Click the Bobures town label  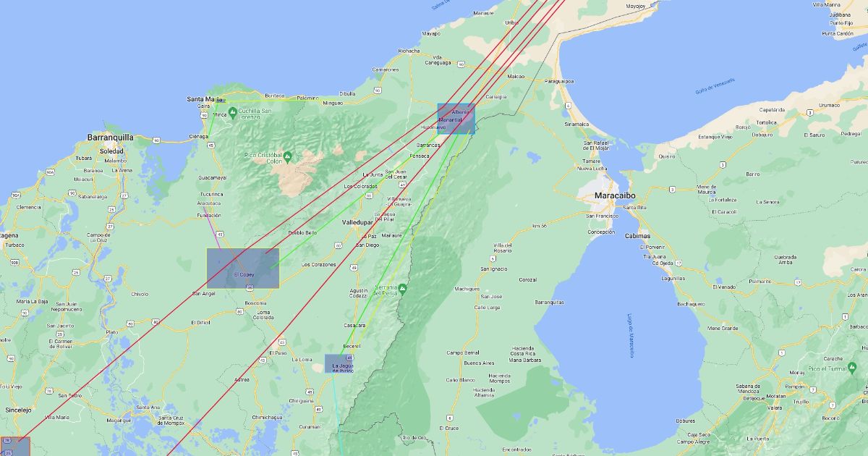[x=685, y=421]
